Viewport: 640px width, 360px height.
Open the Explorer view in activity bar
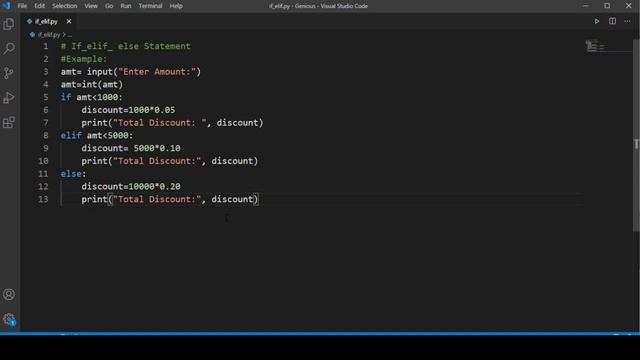click(x=9, y=24)
